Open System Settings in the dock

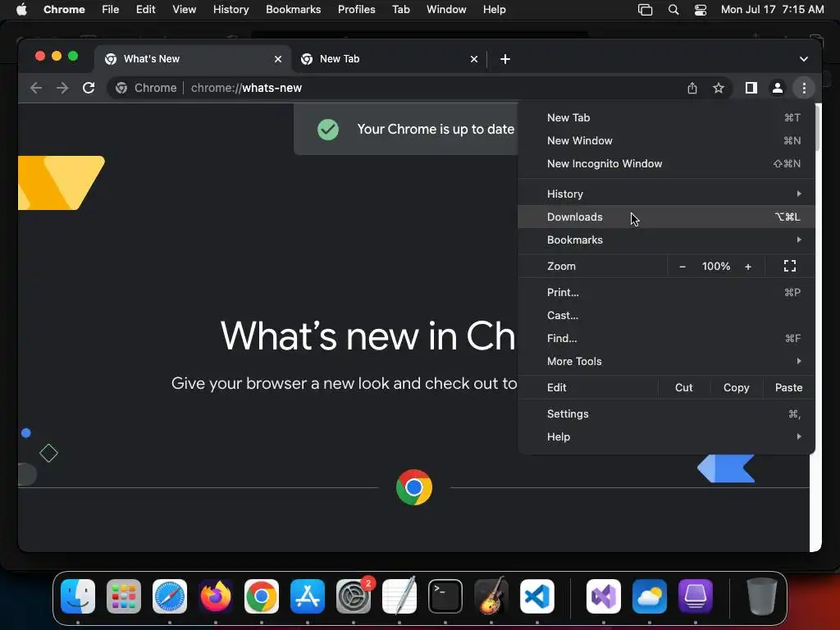click(354, 596)
